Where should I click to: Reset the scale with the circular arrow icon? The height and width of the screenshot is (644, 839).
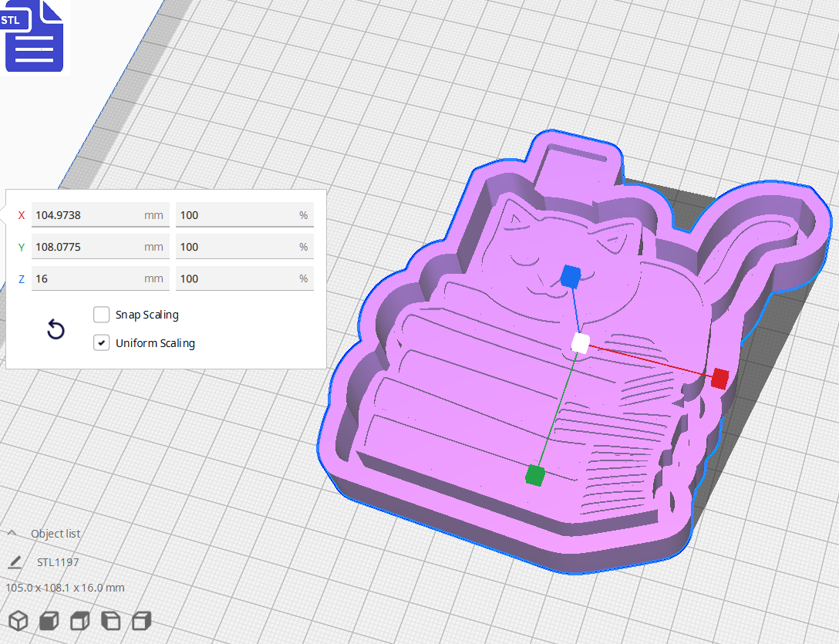[55, 329]
